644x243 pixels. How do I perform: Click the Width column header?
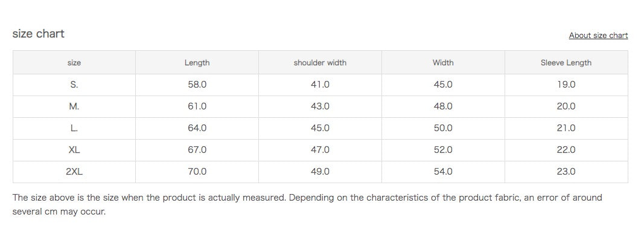(x=443, y=63)
